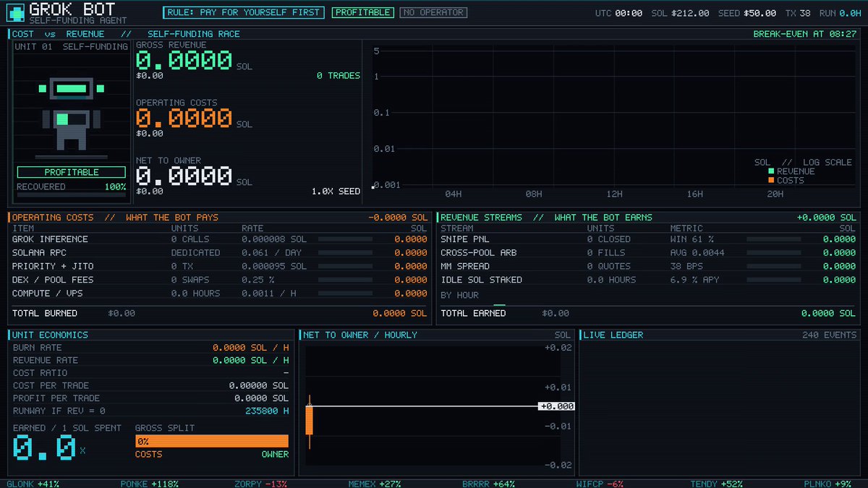Click the REVENUE RATE row
The width and height of the screenshot is (868, 488).
click(150, 360)
